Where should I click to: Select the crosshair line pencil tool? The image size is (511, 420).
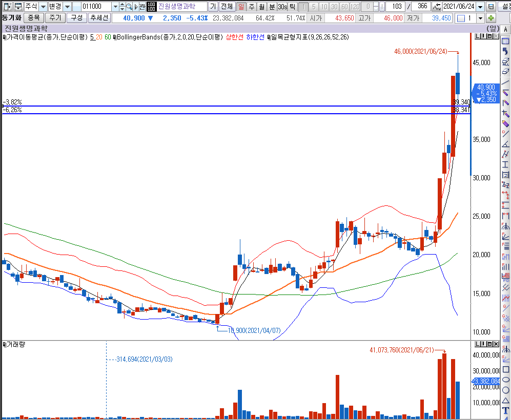(x=505, y=113)
